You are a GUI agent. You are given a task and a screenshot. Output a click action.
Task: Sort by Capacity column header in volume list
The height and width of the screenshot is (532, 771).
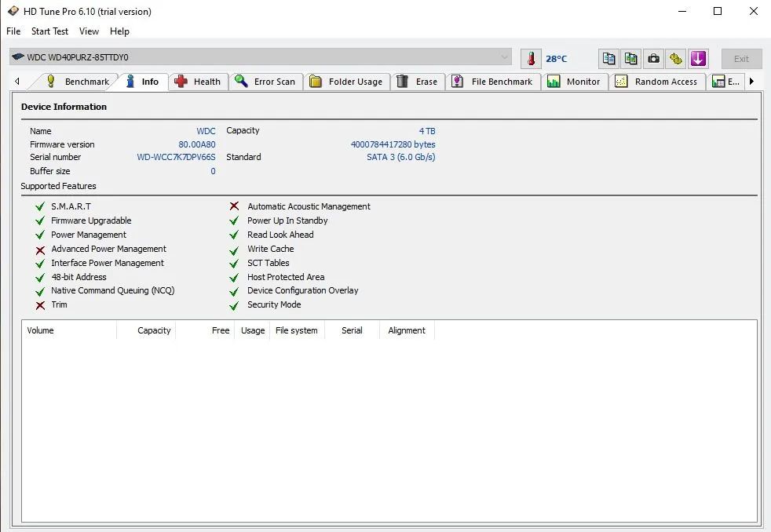click(x=146, y=330)
